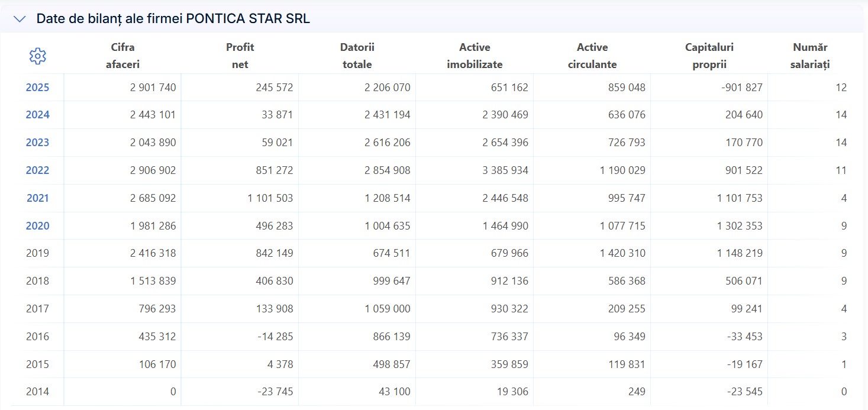The height and width of the screenshot is (410, 868).
Task: Click the Active circulante column header
Action: pyautogui.click(x=592, y=56)
